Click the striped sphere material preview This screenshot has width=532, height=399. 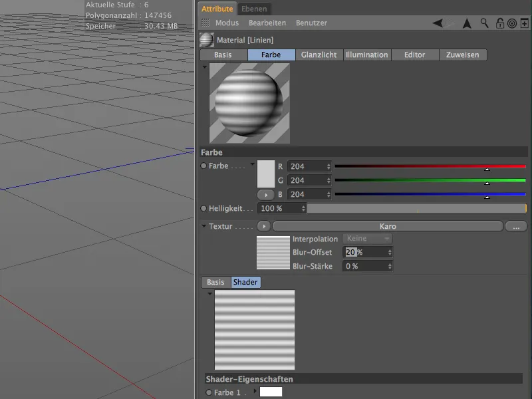point(250,103)
